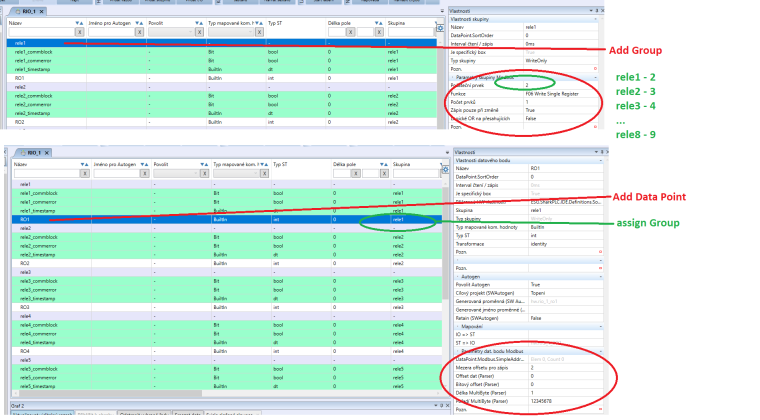Click Název filter input in upper table
This screenshot has width=760, height=420.
[x=40, y=32]
